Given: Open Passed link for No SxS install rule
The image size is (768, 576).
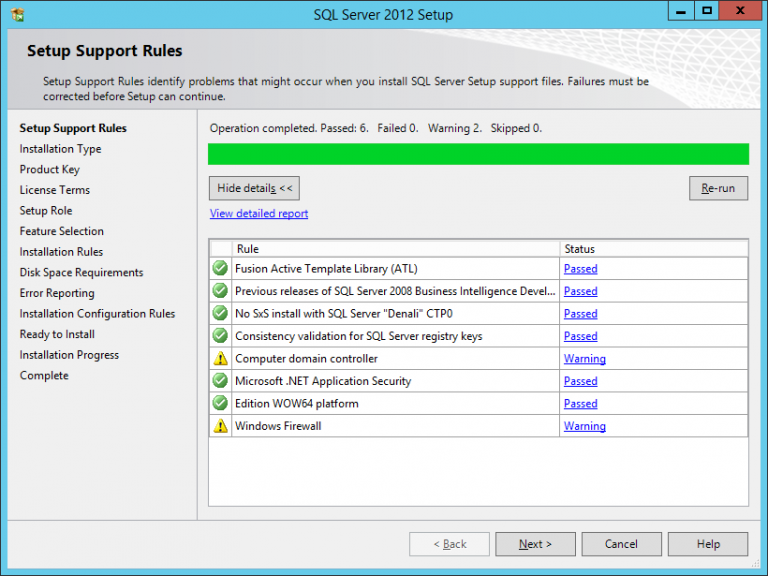Looking at the screenshot, I should tap(580, 314).
